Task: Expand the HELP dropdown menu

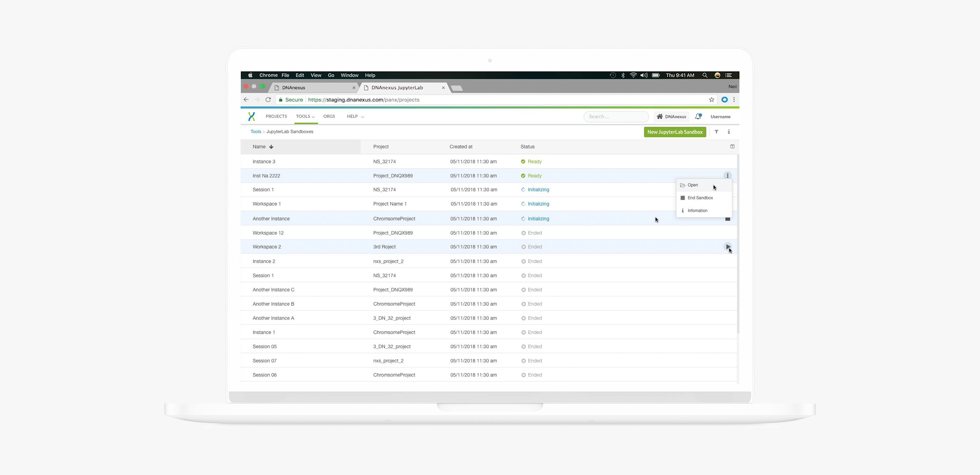Action: click(x=355, y=116)
